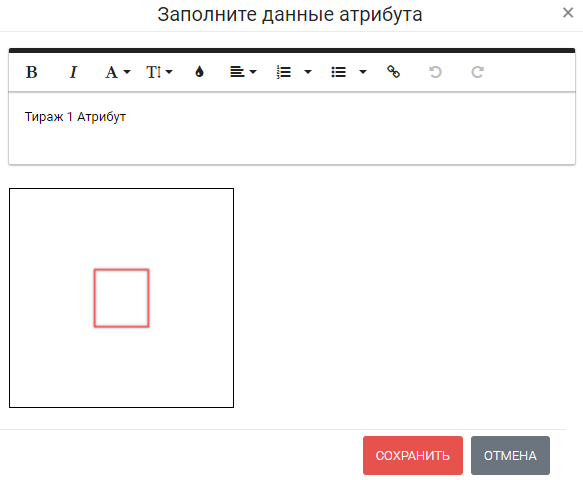Insert a hyperlink with chain icon
This screenshot has height=480, width=583.
pyautogui.click(x=393, y=72)
